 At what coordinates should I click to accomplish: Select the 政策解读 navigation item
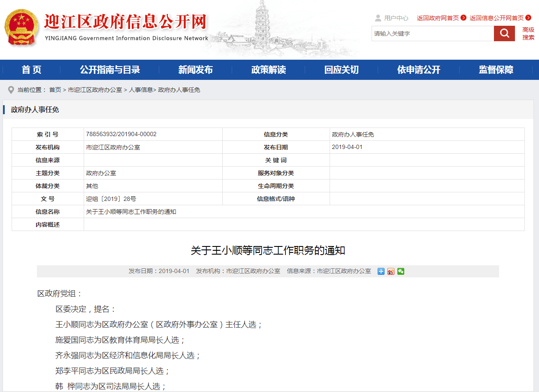coord(269,70)
